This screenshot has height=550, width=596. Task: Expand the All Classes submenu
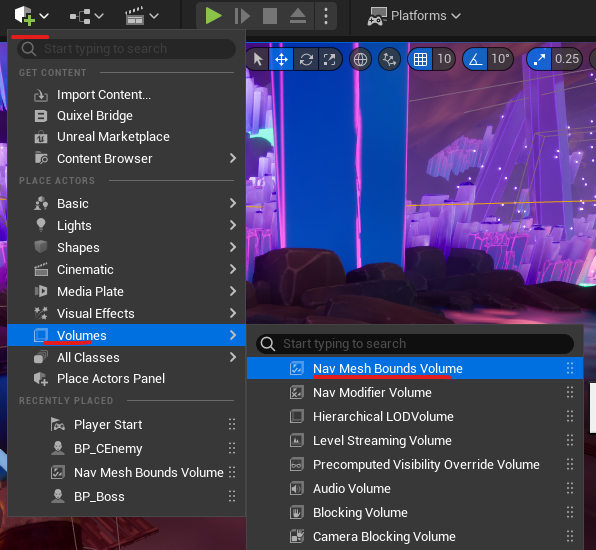click(127, 357)
